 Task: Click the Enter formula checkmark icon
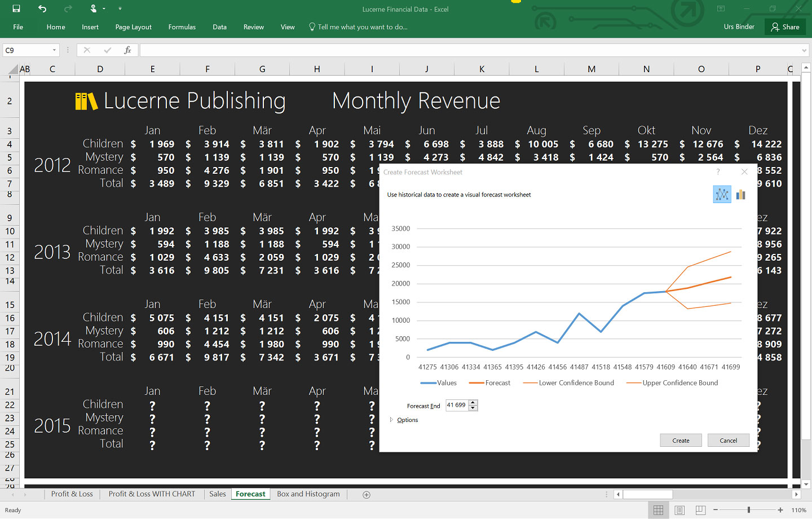(107, 50)
